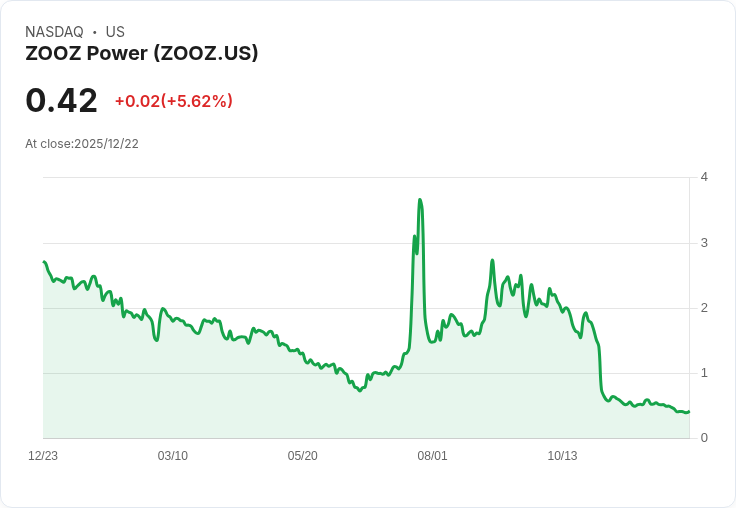This screenshot has width=736, height=508.
Task: Click the 0.42 current price value
Action: point(62,100)
